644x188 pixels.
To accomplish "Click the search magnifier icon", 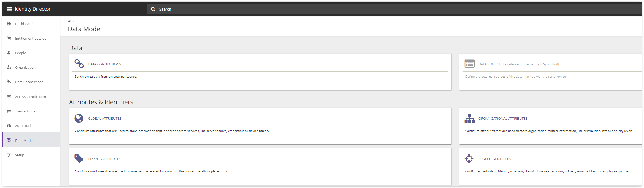I will tap(153, 9).
